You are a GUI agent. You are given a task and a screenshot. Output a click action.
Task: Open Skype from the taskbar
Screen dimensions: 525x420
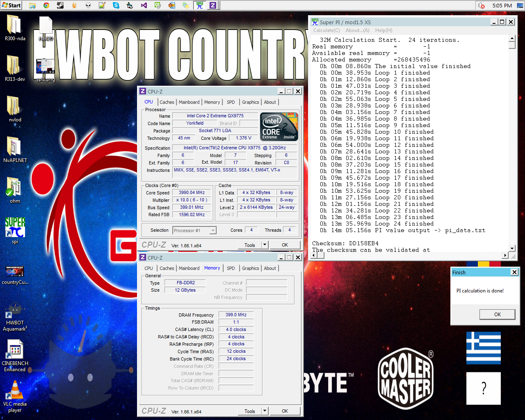point(116,5)
